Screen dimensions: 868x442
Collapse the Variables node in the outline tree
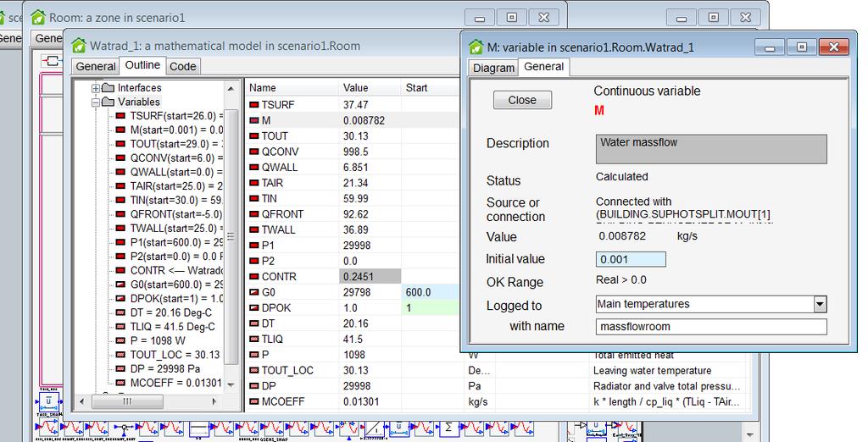click(x=96, y=102)
